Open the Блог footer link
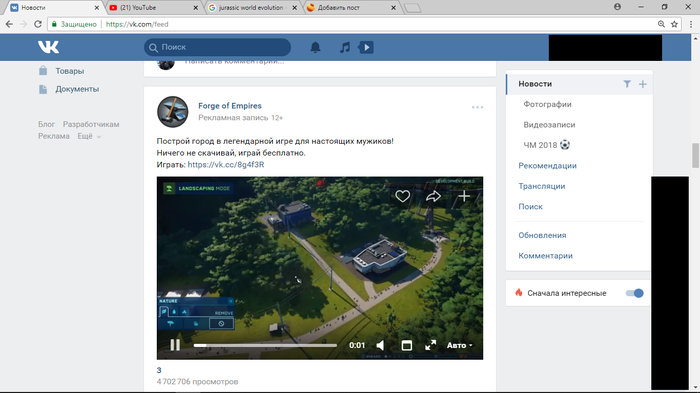Viewport: 700px width, 393px height. tap(46, 124)
